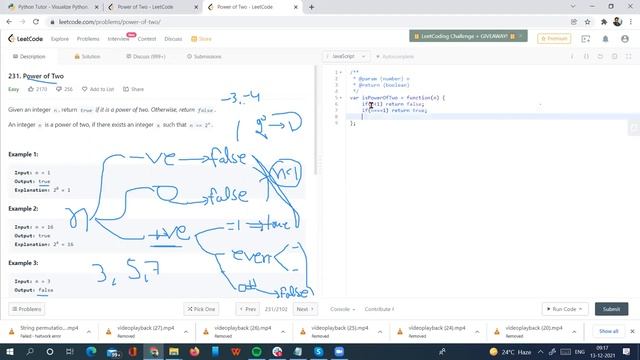Click Show all downloads
Screen dimensions: 640x360
pos(609,331)
